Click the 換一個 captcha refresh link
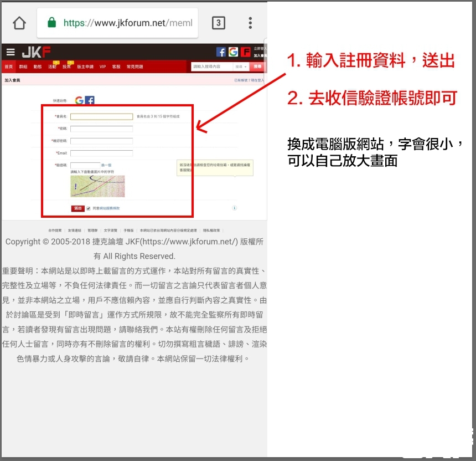The image size is (476, 461). [x=106, y=165]
